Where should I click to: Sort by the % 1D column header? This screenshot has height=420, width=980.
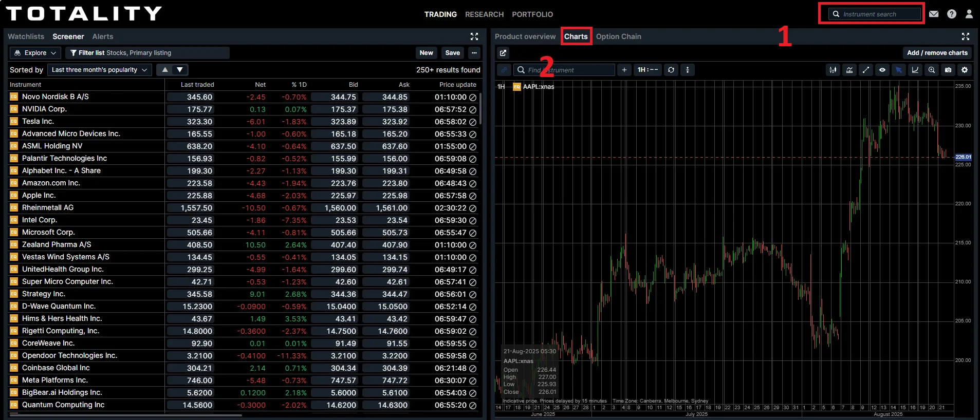point(299,85)
